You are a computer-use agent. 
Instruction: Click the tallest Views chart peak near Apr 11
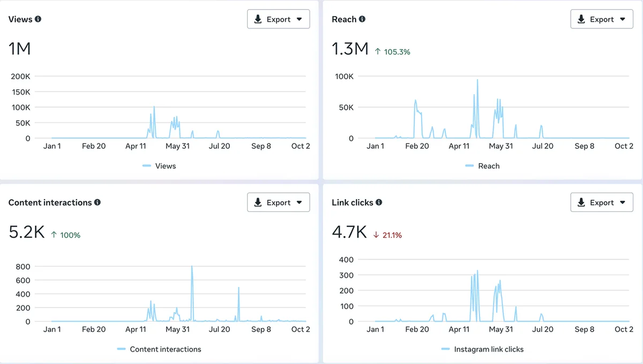tap(154, 107)
